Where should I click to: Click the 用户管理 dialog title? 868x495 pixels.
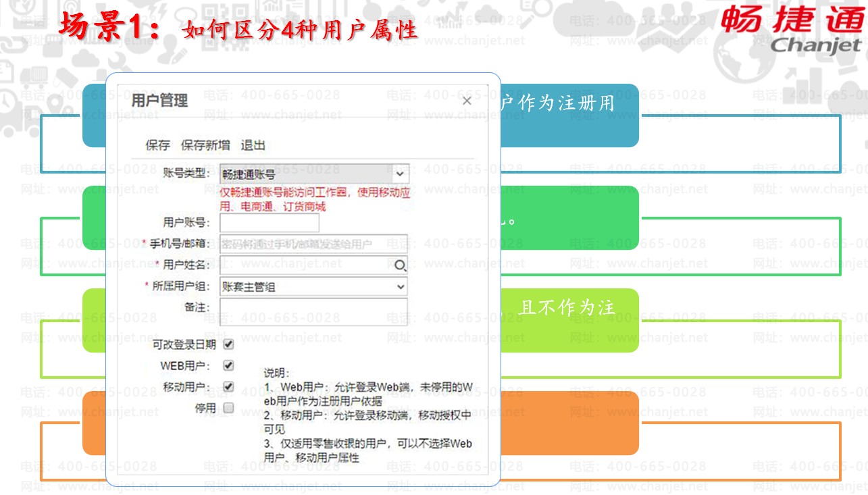pyautogui.click(x=159, y=101)
